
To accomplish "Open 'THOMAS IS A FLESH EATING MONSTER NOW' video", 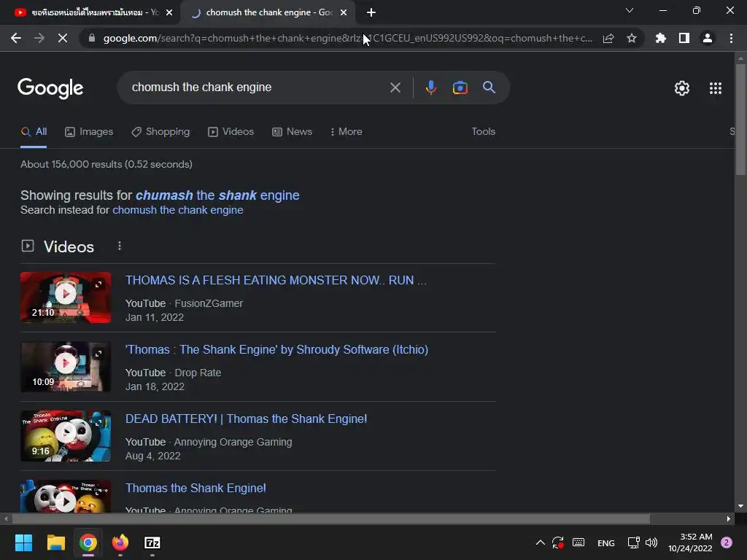I will (276, 280).
